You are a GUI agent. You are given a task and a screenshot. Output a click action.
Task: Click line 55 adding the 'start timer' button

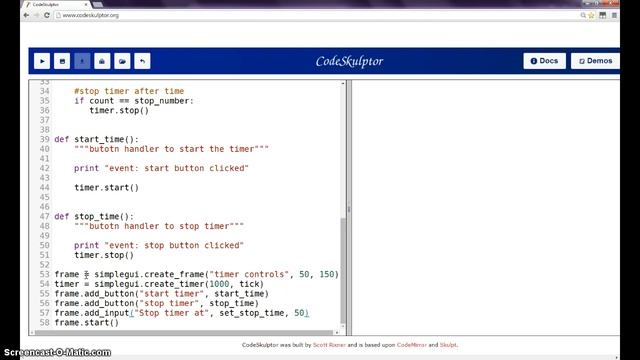click(162, 294)
